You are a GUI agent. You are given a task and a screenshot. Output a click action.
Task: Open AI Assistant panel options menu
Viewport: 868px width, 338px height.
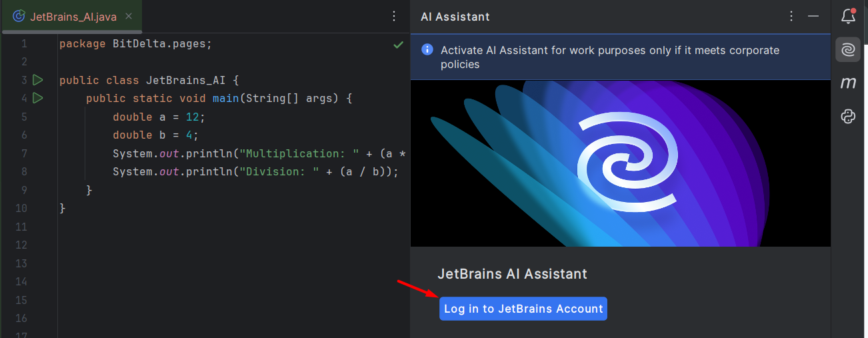click(x=791, y=16)
